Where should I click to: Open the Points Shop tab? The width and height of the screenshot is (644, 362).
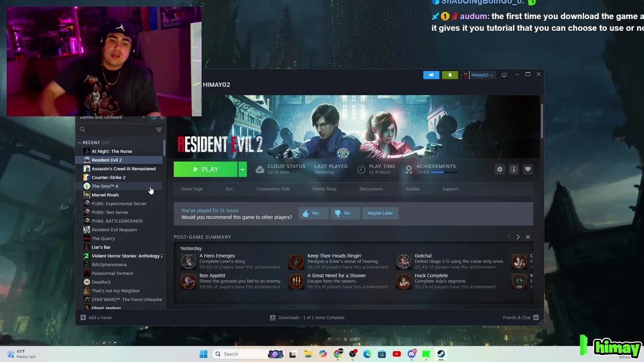pos(324,189)
